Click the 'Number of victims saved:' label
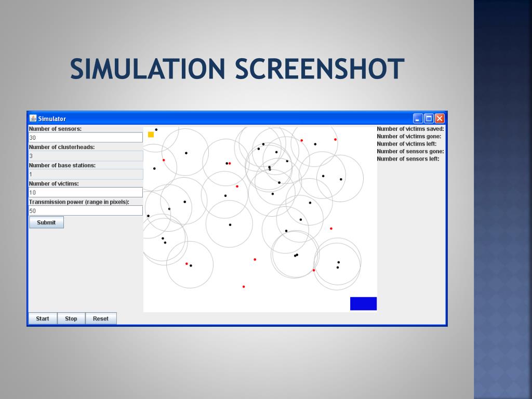The width and height of the screenshot is (532, 399). pos(410,129)
